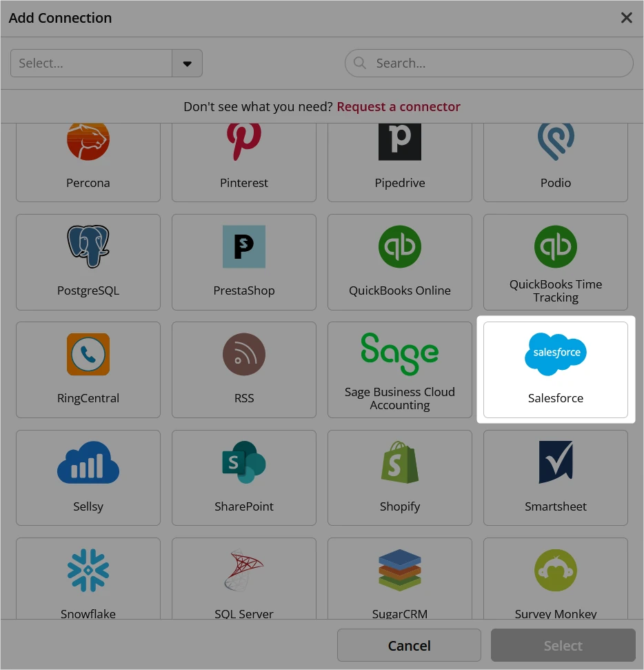Image resolution: width=644 pixels, height=670 pixels.
Task: Click the Smartsheet label text
Action: pyautogui.click(x=556, y=506)
